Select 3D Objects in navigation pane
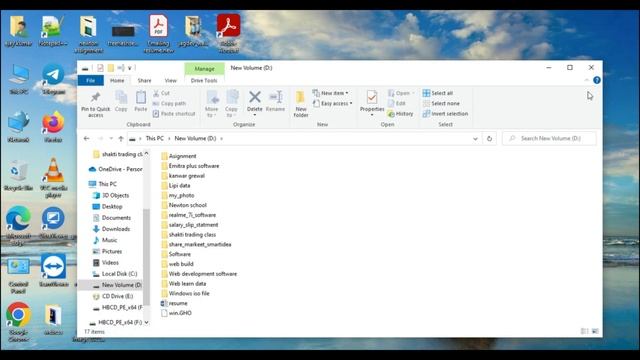Screen dimensions: 640x360 tap(111, 195)
